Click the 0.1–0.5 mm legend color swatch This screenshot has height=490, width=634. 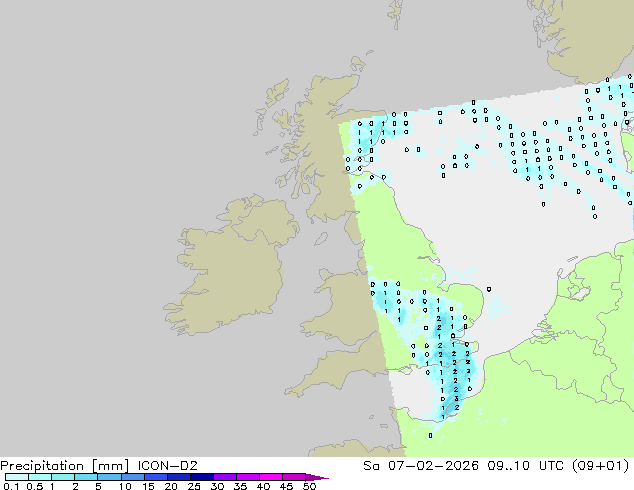click(x=17, y=477)
